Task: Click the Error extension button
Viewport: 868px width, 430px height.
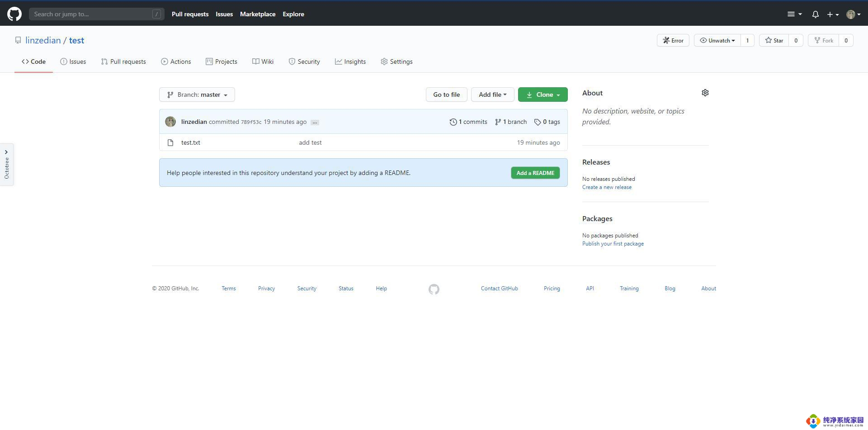Action: tap(673, 40)
